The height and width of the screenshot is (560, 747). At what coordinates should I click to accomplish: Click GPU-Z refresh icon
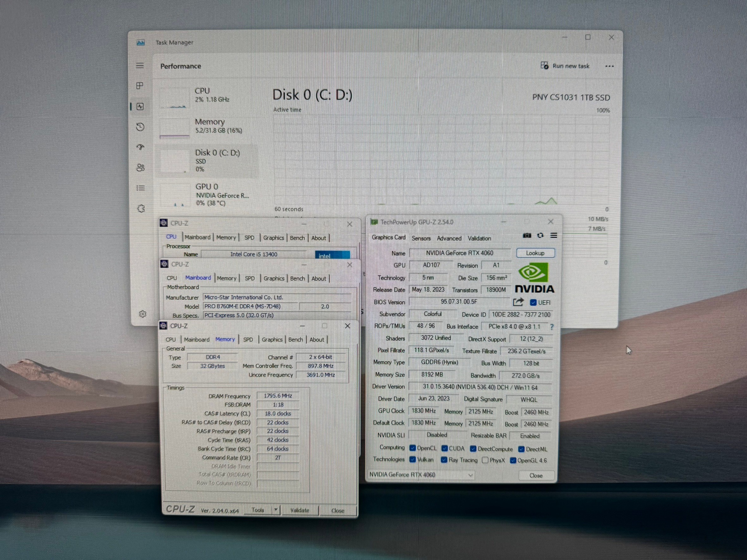coord(540,236)
